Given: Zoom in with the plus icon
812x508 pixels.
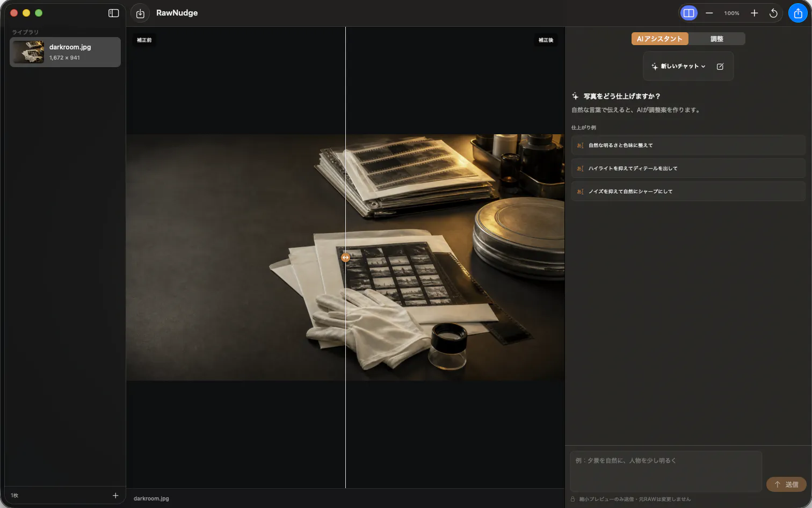Looking at the screenshot, I should (x=754, y=13).
